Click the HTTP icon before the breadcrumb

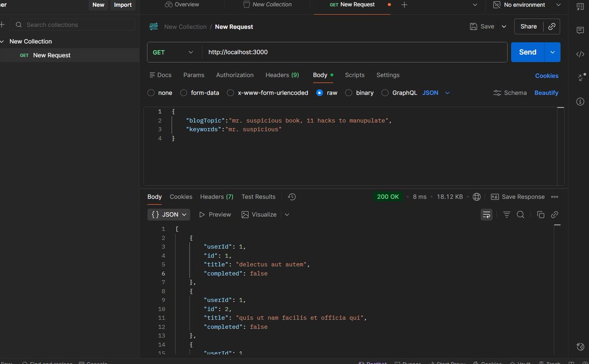tap(154, 26)
